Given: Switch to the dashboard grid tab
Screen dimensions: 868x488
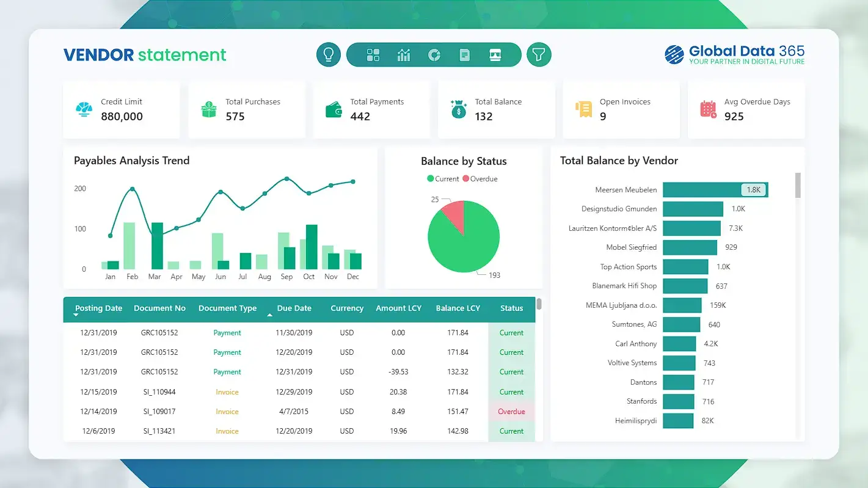Looking at the screenshot, I should tap(373, 54).
